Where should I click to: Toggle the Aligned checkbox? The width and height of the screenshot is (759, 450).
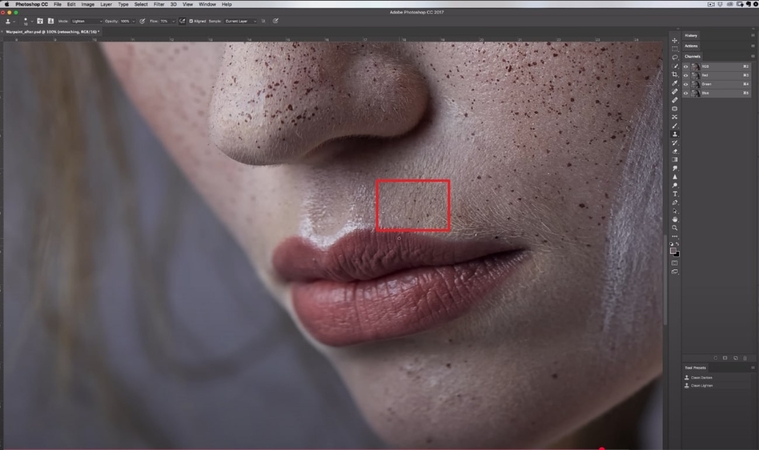tap(191, 21)
